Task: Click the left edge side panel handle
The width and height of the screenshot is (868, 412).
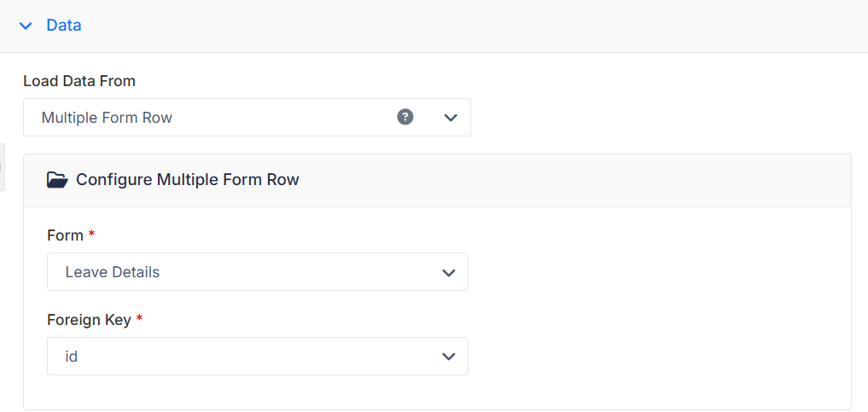Action: pyautogui.click(x=3, y=167)
